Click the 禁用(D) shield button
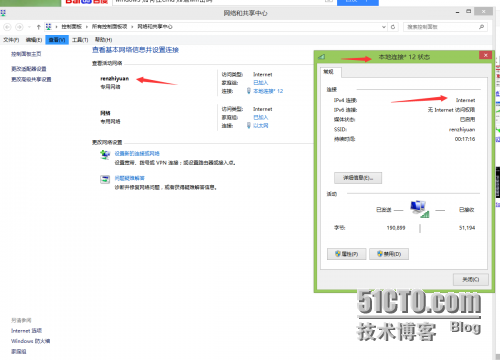This screenshot has height=360, width=500. pyautogui.click(x=389, y=254)
